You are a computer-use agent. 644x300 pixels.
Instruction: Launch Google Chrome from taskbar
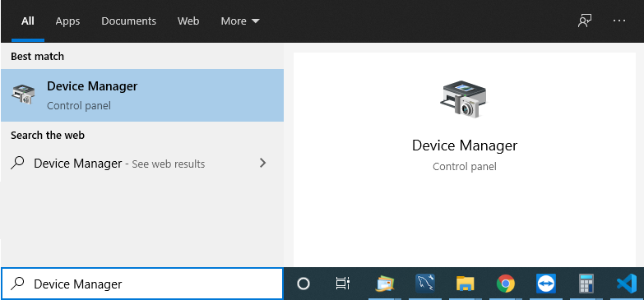tap(506, 284)
